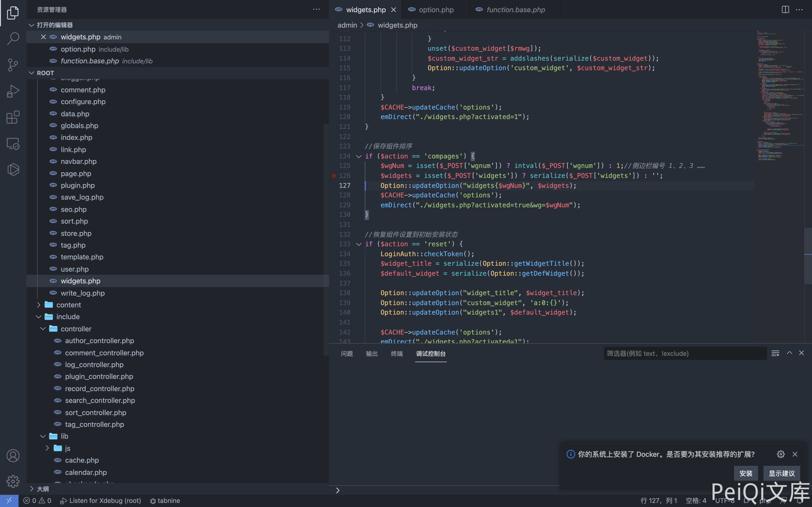Expand the content folder
This screenshot has height=507, width=812.
click(68, 305)
